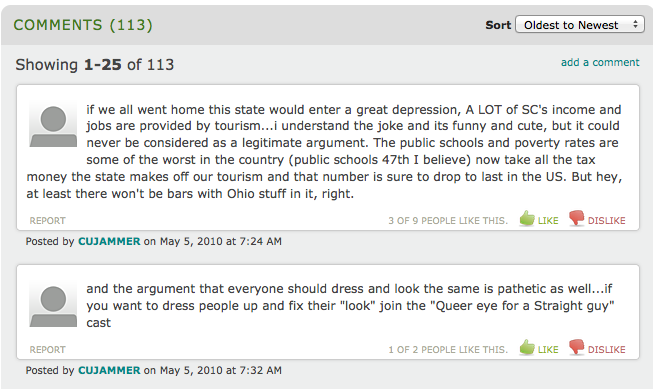The width and height of the screenshot is (653, 389).
Task: Open CUJAMMER's profile from the 7:24 AM post
Action: click(109, 241)
